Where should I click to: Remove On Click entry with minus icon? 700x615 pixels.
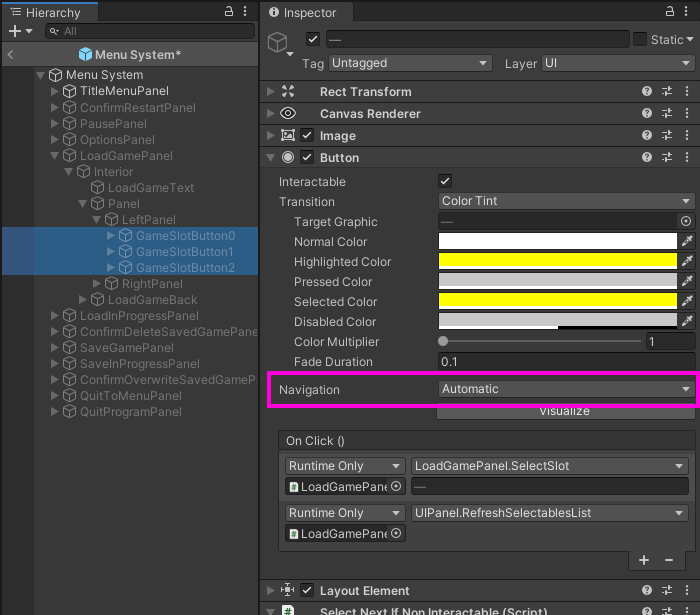(669, 560)
